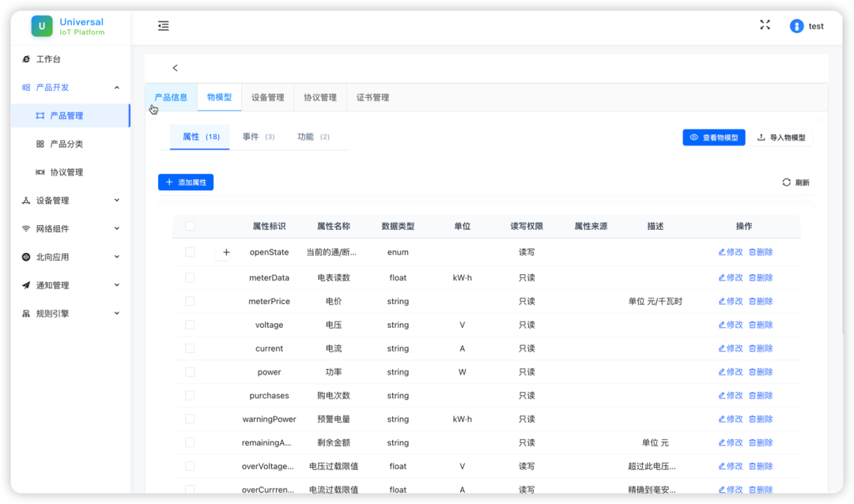Open 产品分类 in the sidebar

[66, 144]
